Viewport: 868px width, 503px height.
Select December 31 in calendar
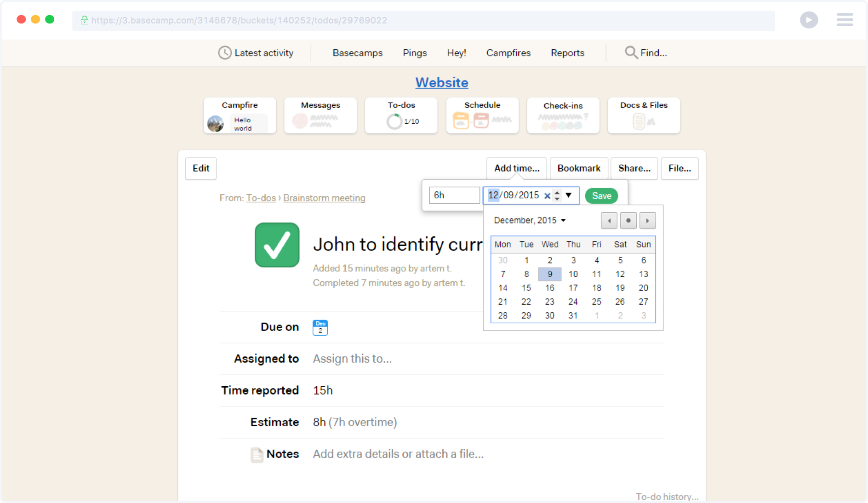(x=573, y=315)
